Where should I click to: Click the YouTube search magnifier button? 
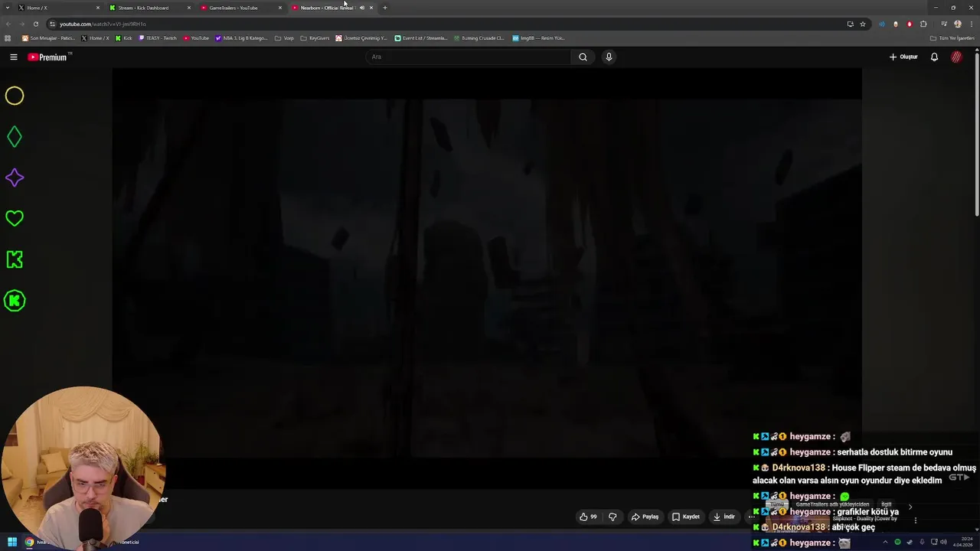[x=583, y=57]
